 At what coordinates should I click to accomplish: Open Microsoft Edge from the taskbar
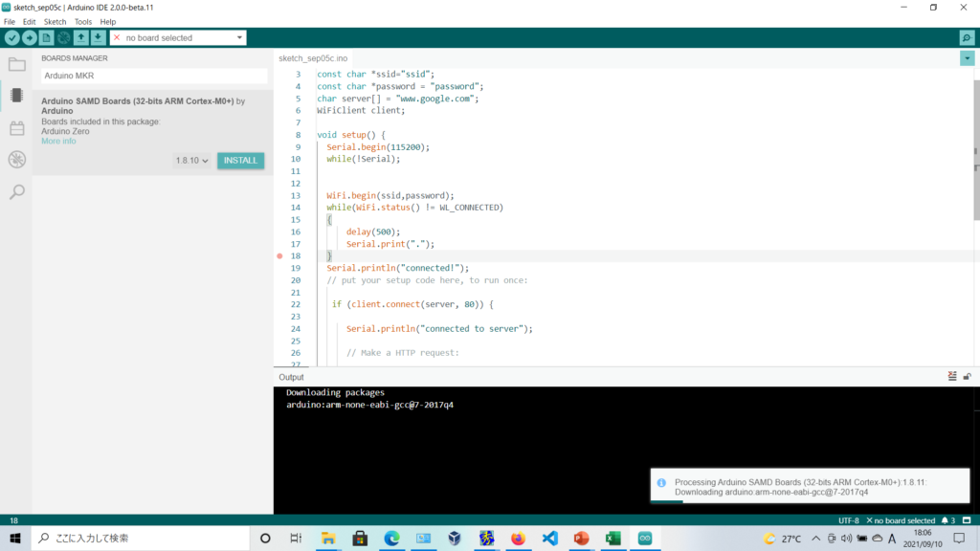391,538
